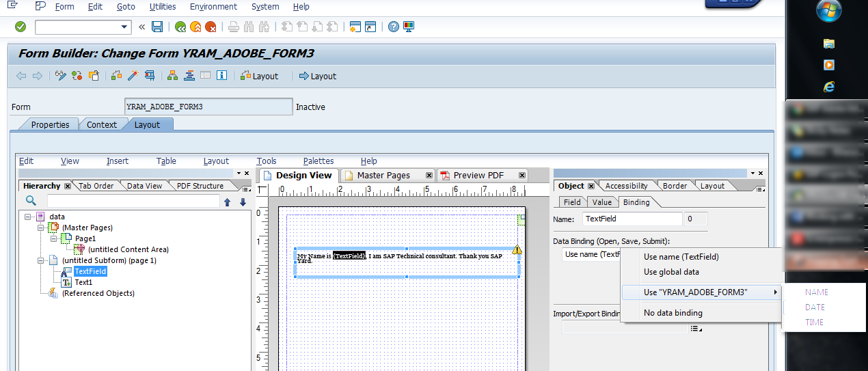The image size is (868, 371).
Task: Open the Border palette tab
Action: [x=675, y=186]
